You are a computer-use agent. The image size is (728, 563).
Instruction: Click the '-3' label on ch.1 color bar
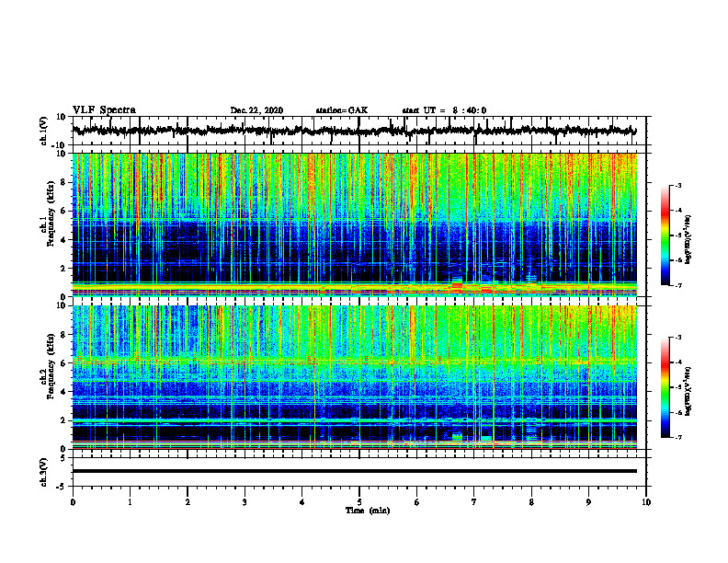pos(677,186)
